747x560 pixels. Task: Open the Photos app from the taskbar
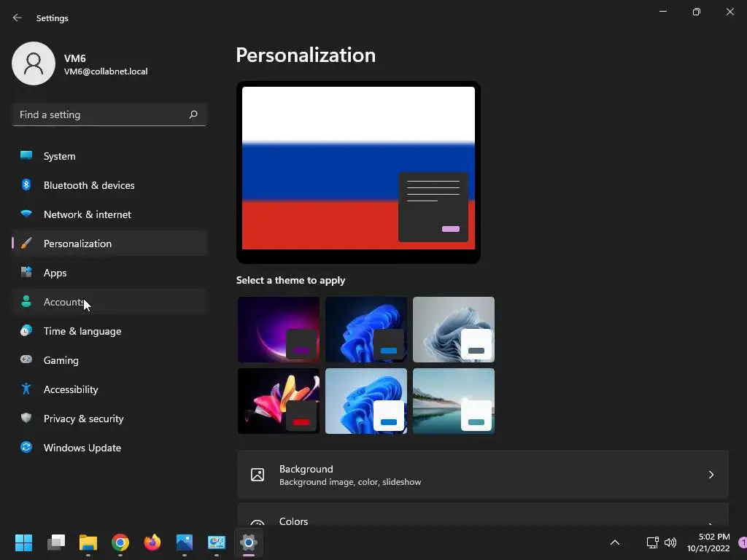[185, 542]
